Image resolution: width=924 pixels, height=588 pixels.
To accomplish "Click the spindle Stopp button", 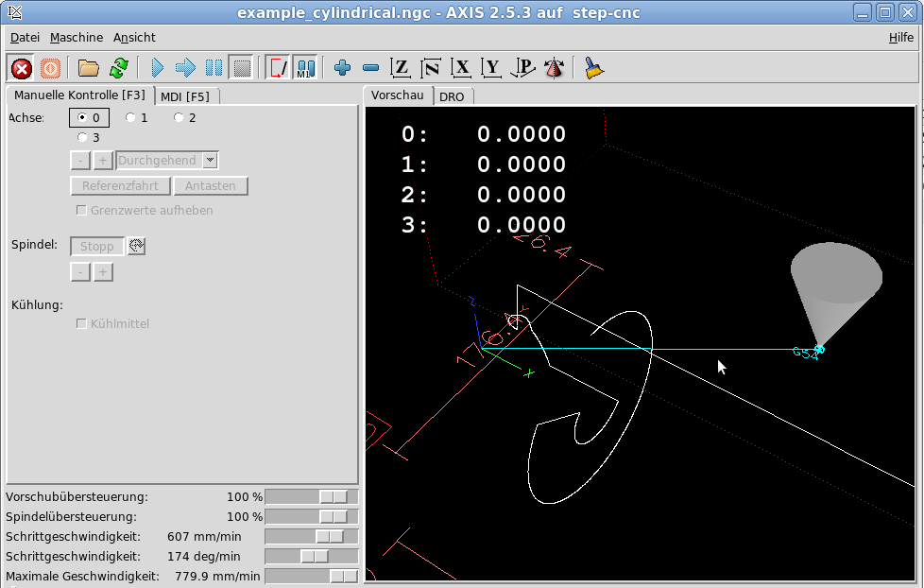I will (97, 247).
